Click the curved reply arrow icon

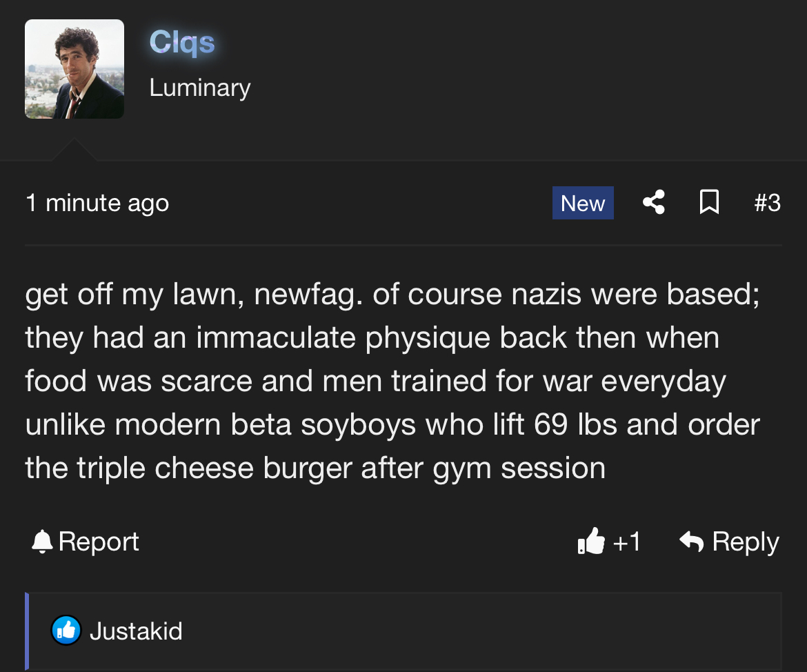[691, 541]
